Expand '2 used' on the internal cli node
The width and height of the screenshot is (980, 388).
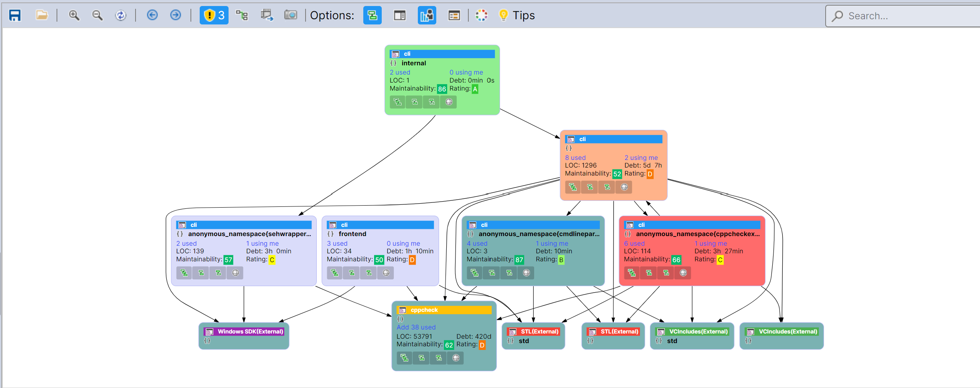(399, 72)
